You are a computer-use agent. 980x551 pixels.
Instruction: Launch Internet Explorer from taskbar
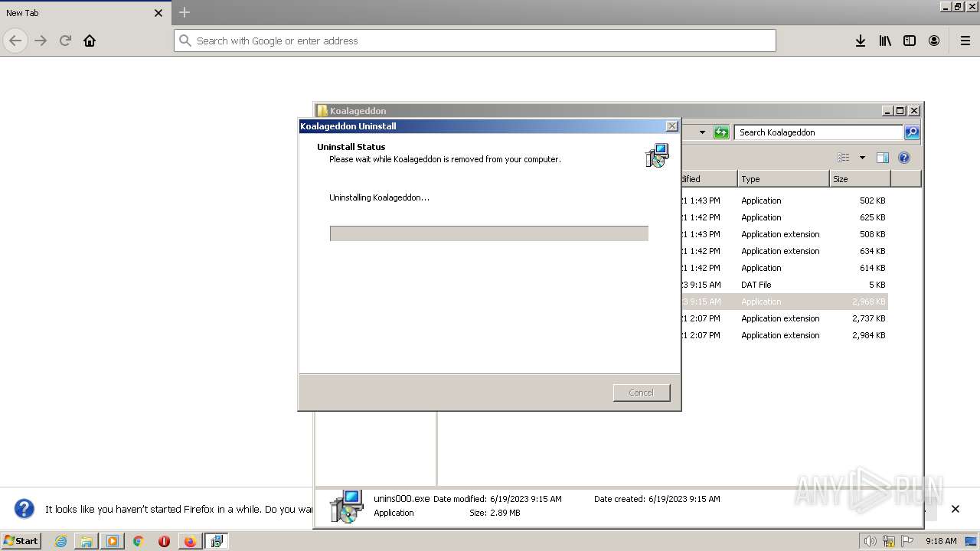(60, 541)
